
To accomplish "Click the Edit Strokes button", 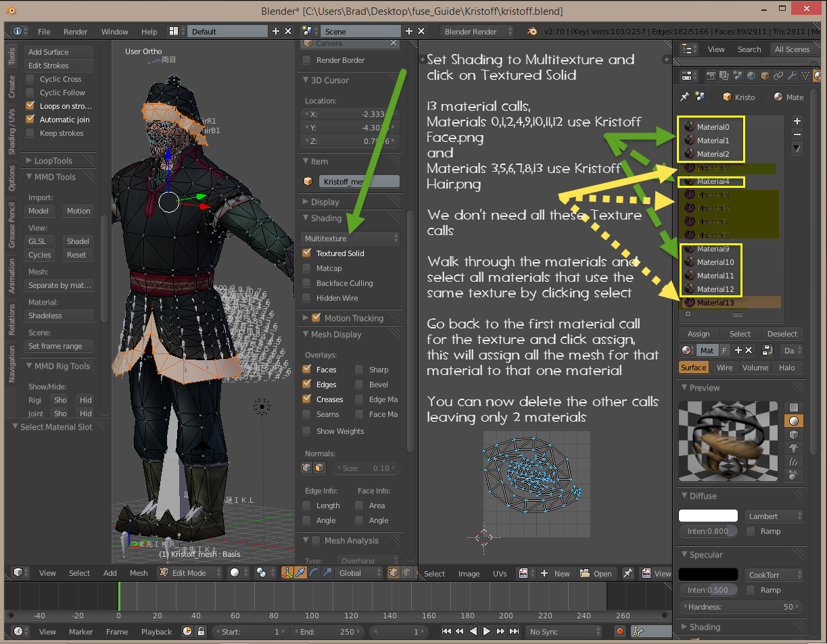I will pyautogui.click(x=59, y=66).
